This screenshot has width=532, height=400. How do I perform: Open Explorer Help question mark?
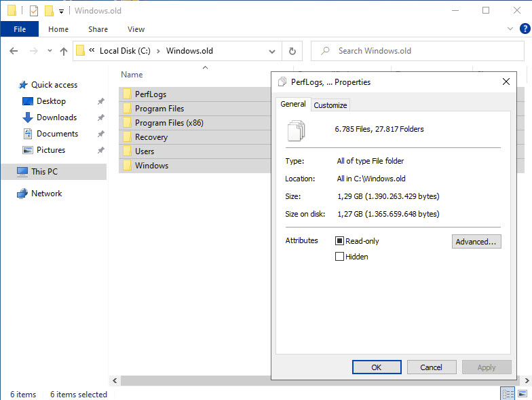525,29
